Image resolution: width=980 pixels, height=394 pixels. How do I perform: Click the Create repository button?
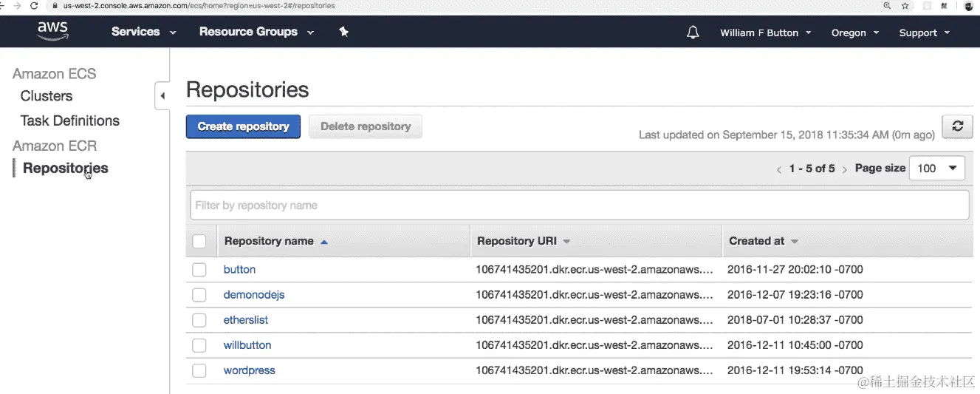pyautogui.click(x=243, y=126)
